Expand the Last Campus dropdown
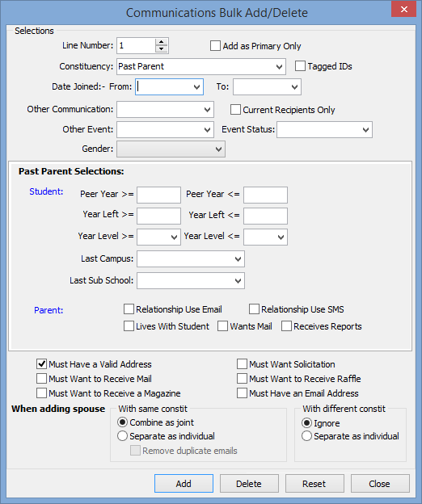This screenshot has width=422, height=504. coord(238,259)
